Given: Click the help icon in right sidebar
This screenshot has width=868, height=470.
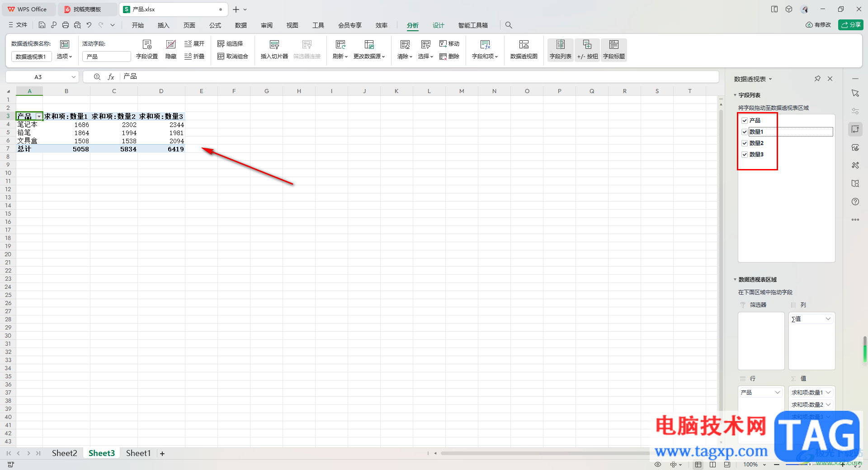Looking at the screenshot, I should (855, 202).
